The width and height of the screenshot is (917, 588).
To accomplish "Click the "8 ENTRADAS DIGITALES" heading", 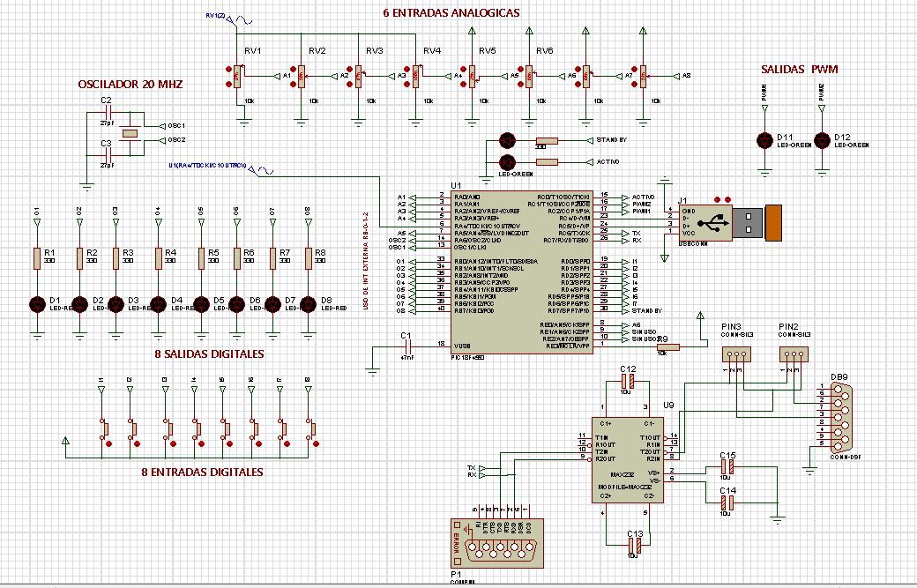I will pyautogui.click(x=202, y=473).
